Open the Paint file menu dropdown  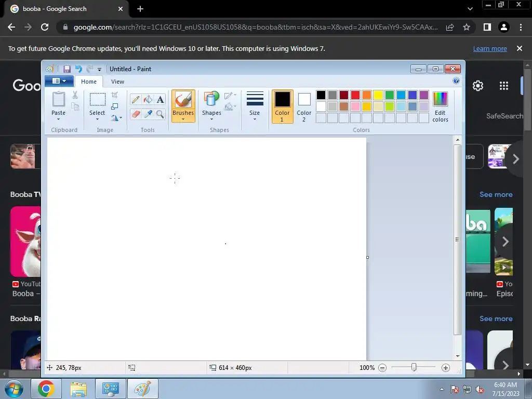(x=59, y=81)
